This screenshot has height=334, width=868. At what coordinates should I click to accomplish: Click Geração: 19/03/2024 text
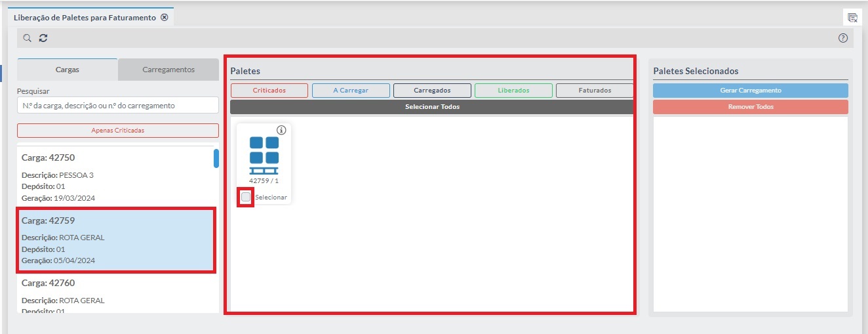(x=58, y=198)
